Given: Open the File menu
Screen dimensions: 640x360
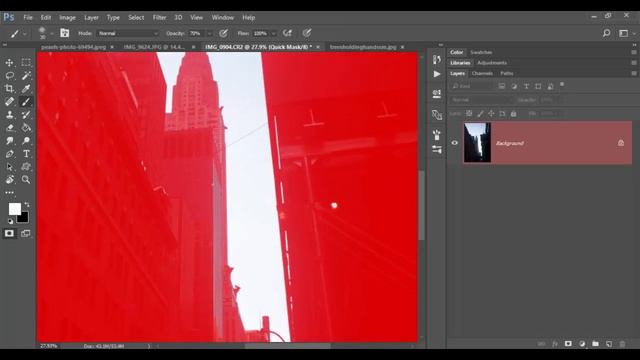Looking at the screenshot, I should click(28, 18).
